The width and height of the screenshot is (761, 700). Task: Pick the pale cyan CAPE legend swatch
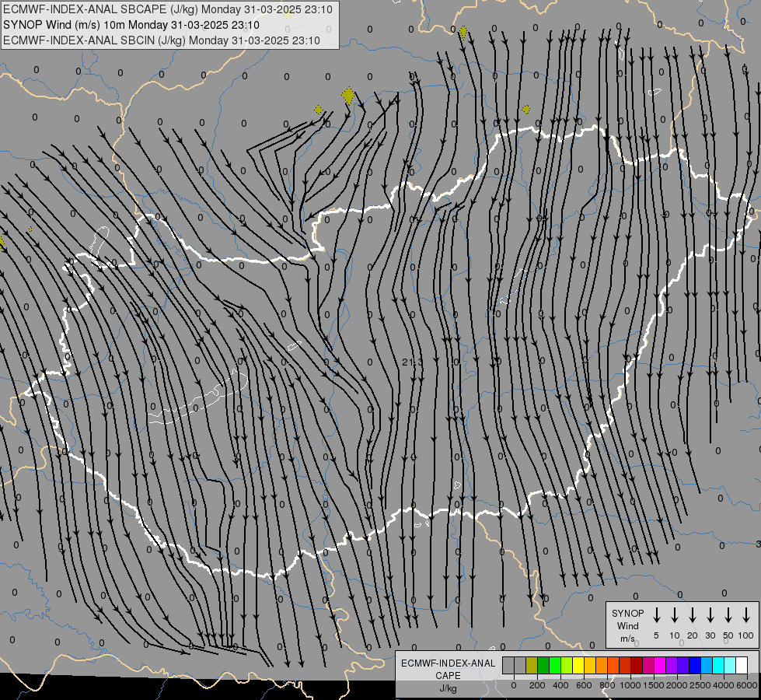730,665
